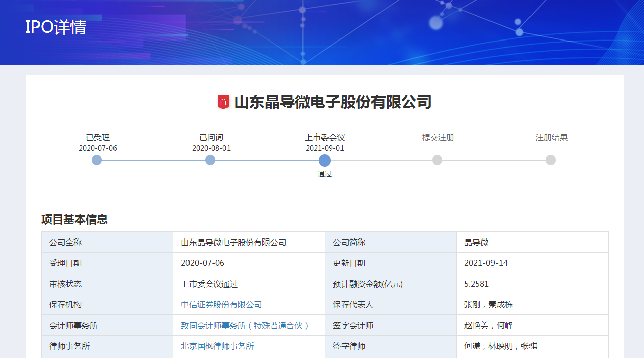644x358 pixels.
Task: Open the 中信证券股份有限公司 sponsor link
Action: [221, 305]
